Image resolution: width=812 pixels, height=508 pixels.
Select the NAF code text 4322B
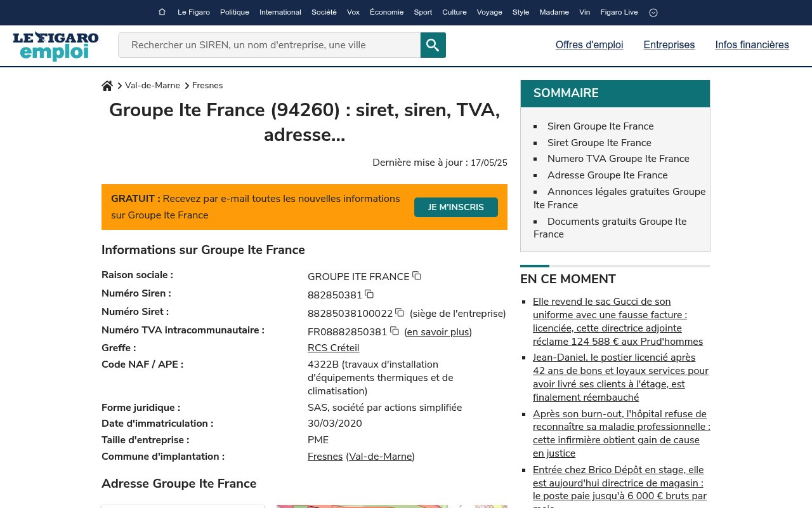323,364
